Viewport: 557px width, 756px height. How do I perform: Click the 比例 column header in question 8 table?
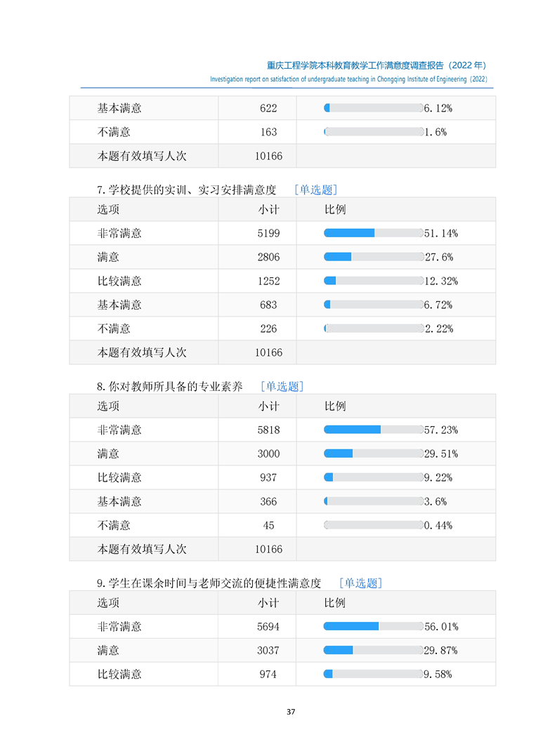pyautogui.click(x=335, y=406)
